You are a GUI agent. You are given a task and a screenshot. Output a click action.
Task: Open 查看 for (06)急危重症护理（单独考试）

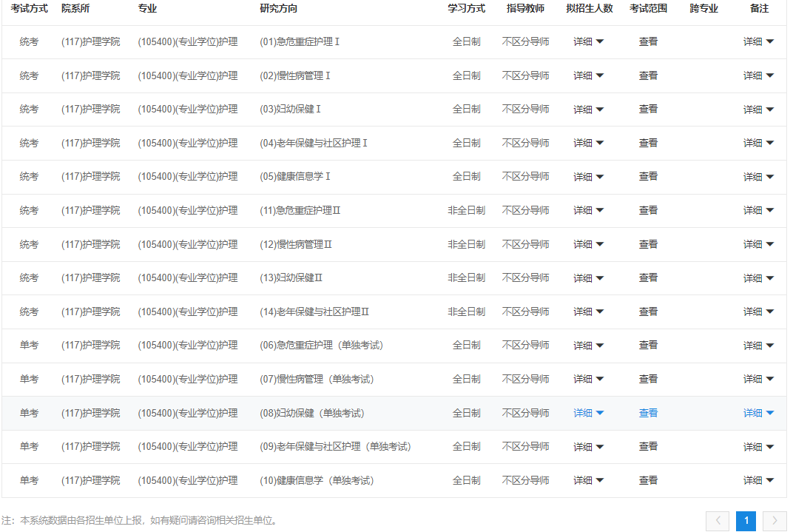point(648,346)
